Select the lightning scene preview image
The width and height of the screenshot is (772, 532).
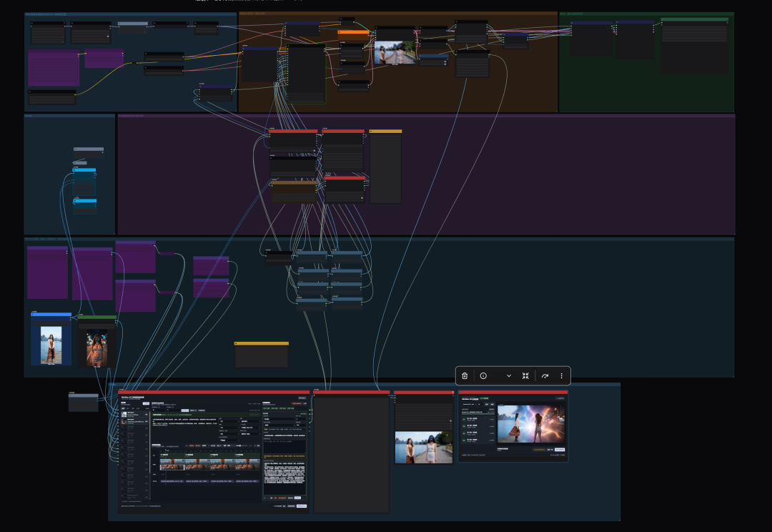click(x=531, y=424)
